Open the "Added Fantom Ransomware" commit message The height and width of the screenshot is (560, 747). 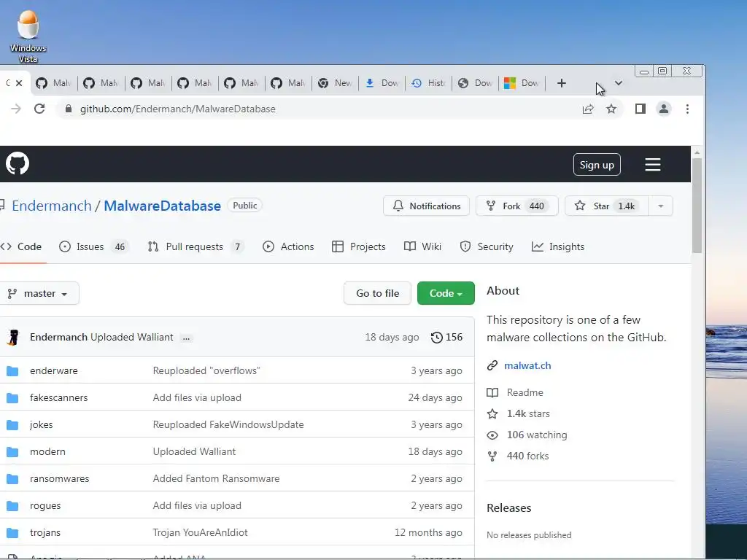coord(216,479)
